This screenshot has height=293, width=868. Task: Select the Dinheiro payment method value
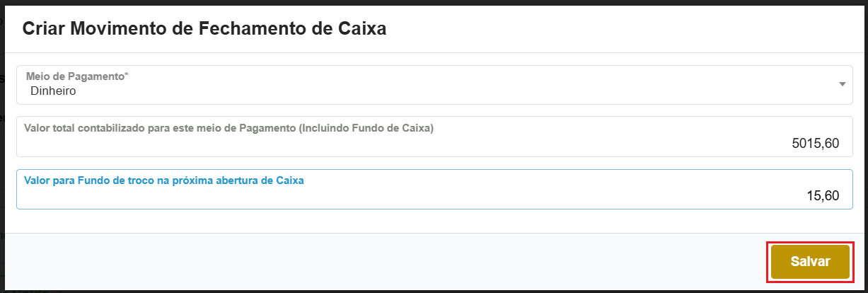pyautogui.click(x=53, y=91)
